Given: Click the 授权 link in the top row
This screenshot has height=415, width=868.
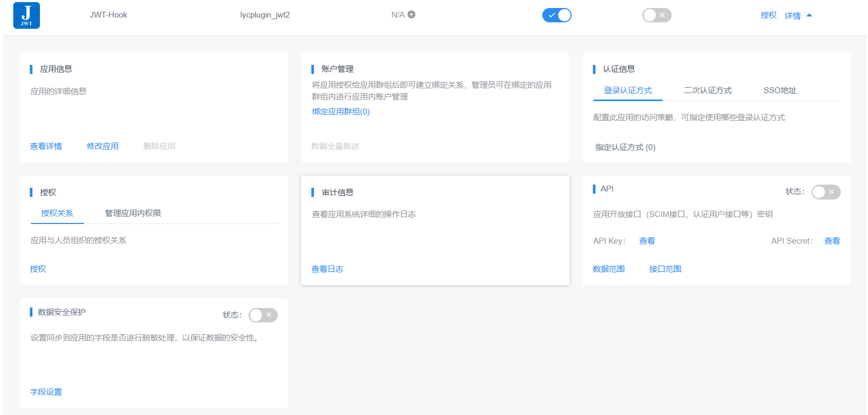Looking at the screenshot, I should (x=768, y=15).
